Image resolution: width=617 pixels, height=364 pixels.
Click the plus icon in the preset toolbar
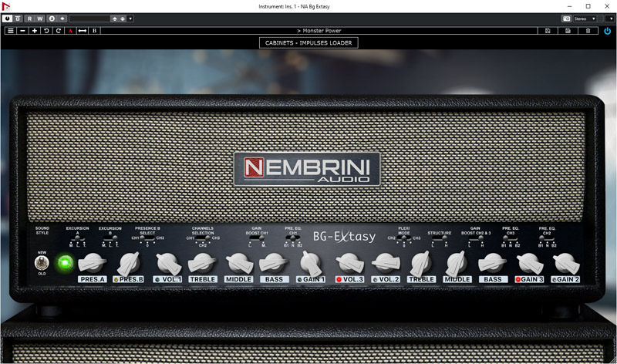click(x=34, y=31)
